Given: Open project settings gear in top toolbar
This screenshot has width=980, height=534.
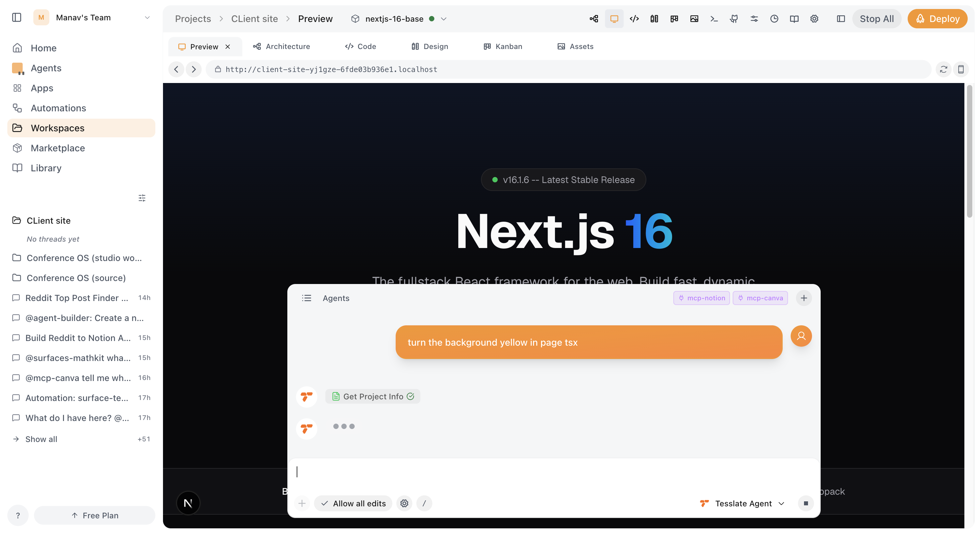Looking at the screenshot, I should (814, 19).
